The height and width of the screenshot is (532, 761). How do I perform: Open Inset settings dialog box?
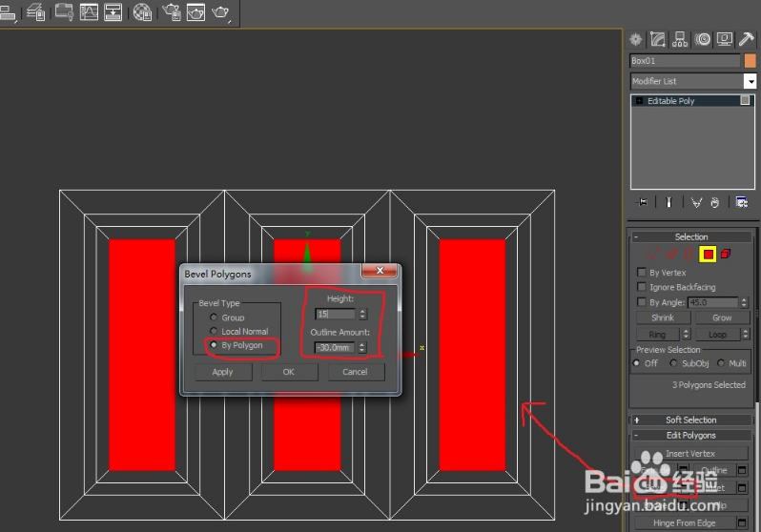[742, 488]
